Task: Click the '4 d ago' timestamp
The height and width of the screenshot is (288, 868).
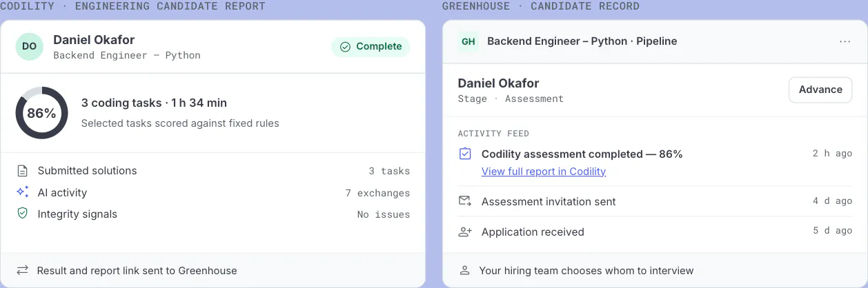Action: click(x=832, y=201)
